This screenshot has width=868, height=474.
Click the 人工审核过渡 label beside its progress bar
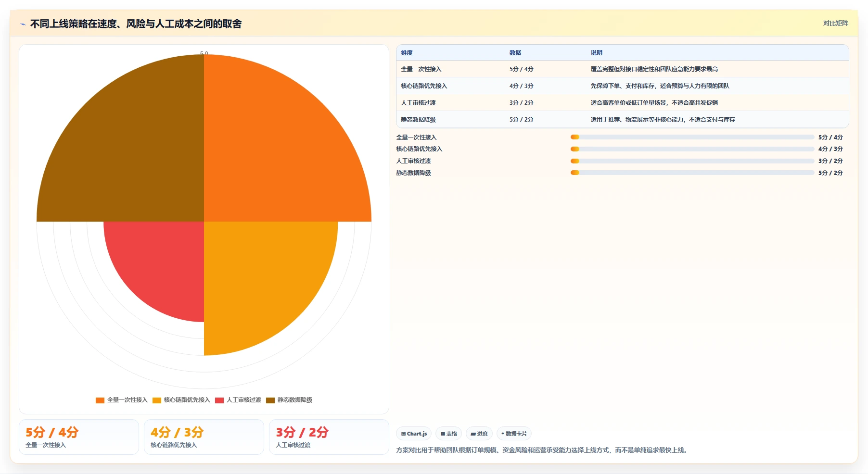point(413,161)
